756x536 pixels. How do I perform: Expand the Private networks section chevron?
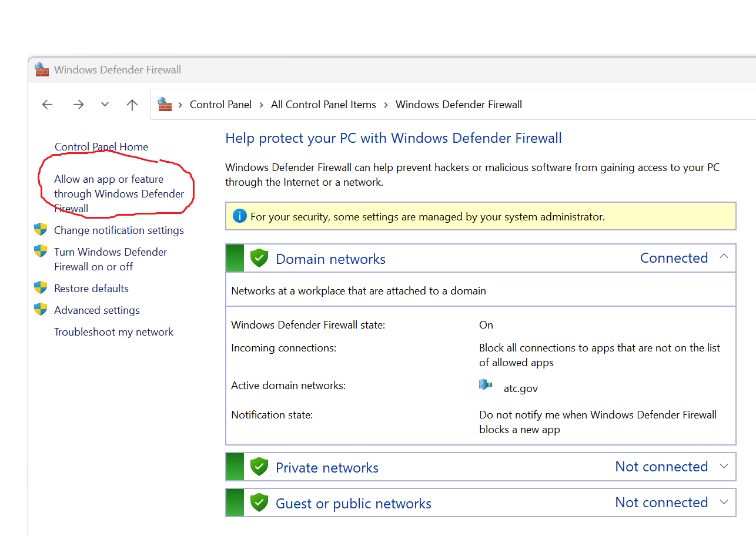[724, 466]
